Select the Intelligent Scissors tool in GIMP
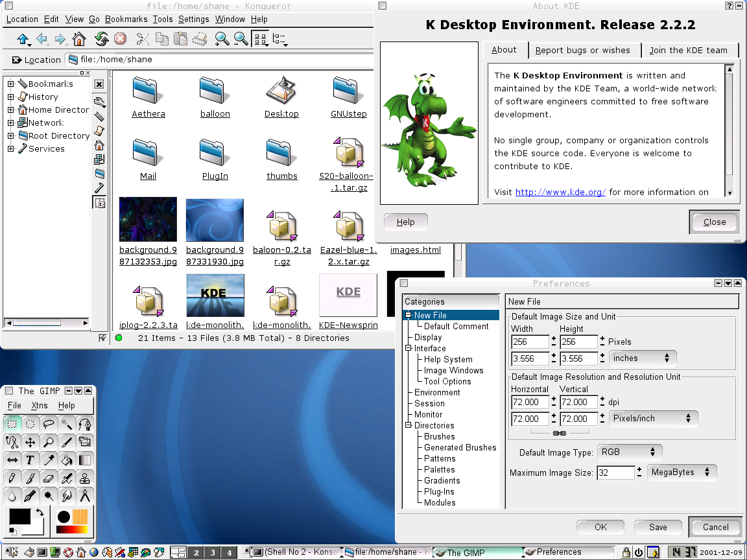The width and height of the screenshot is (747, 560). [12, 442]
